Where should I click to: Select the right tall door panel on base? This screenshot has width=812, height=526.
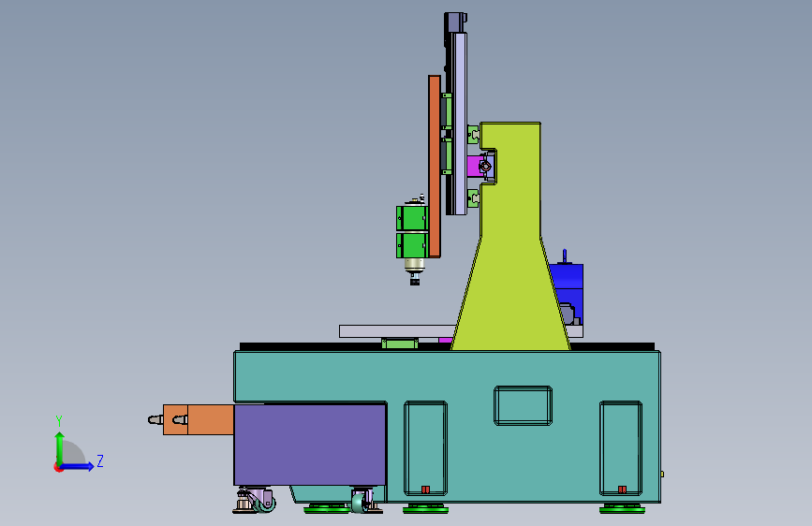(x=621, y=448)
